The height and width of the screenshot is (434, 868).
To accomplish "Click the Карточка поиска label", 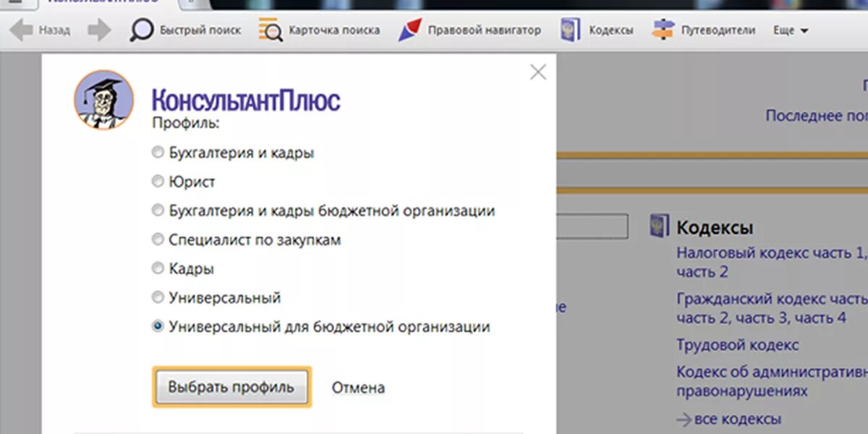I will coord(334,30).
